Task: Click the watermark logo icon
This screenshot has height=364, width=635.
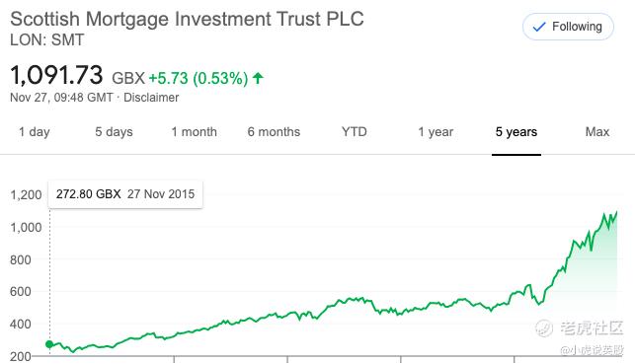Action: pyautogui.click(x=543, y=328)
